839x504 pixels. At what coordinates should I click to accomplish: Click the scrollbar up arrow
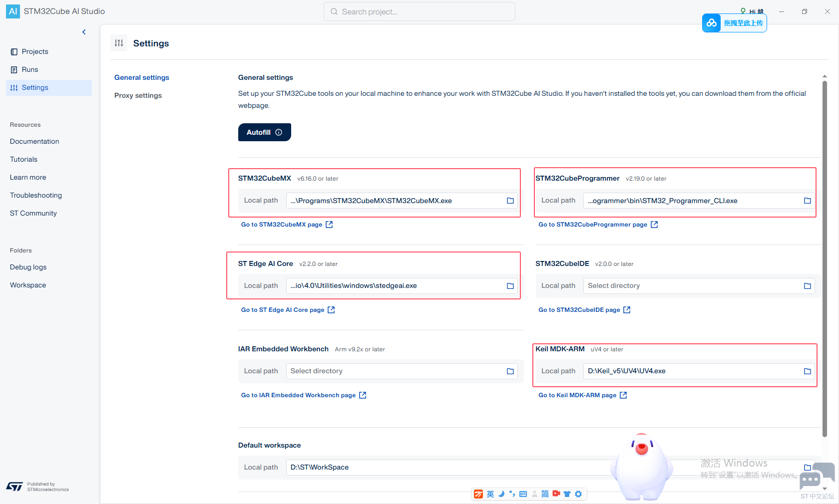click(x=825, y=76)
